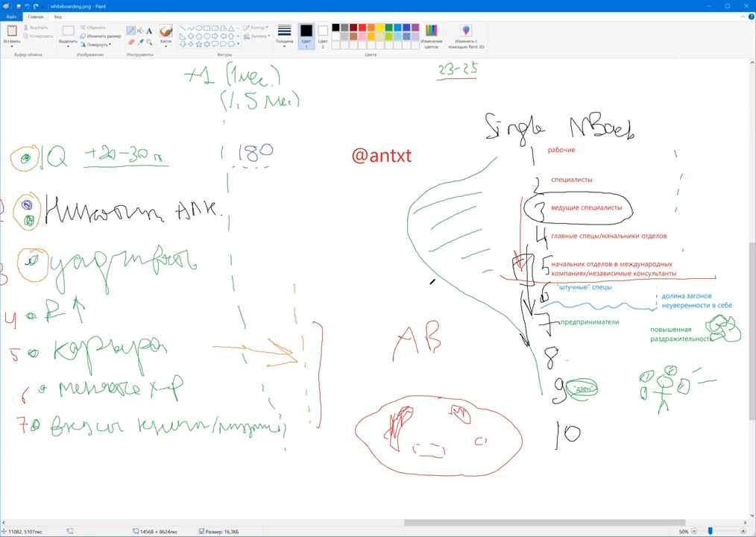Open Изменение цветов (Edit colors)
This screenshot has height=537, width=756.
[x=431, y=37]
